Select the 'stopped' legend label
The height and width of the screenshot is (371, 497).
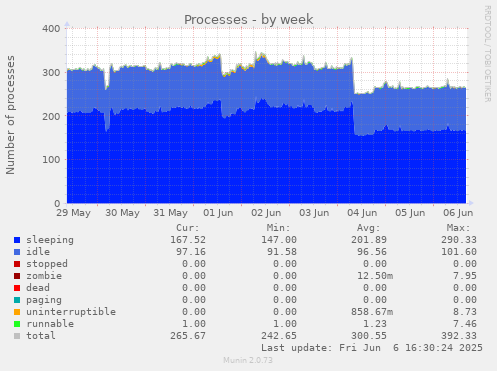(x=47, y=264)
